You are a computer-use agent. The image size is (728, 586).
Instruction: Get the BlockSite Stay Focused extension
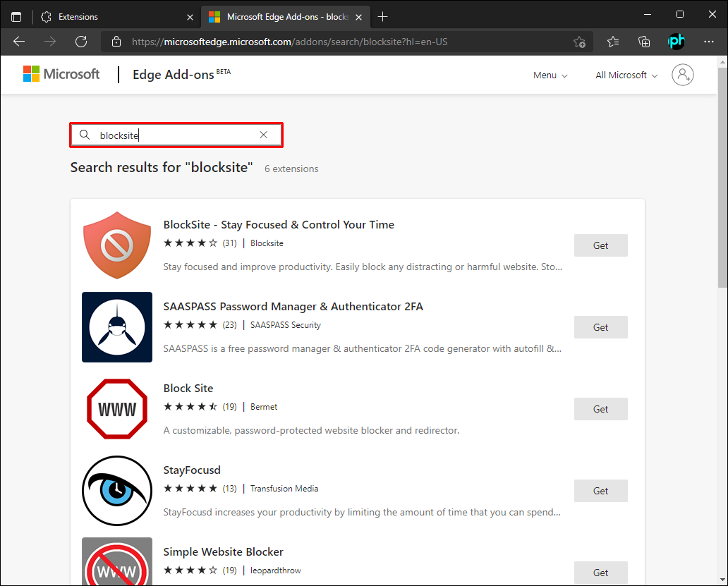(x=600, y=245)
